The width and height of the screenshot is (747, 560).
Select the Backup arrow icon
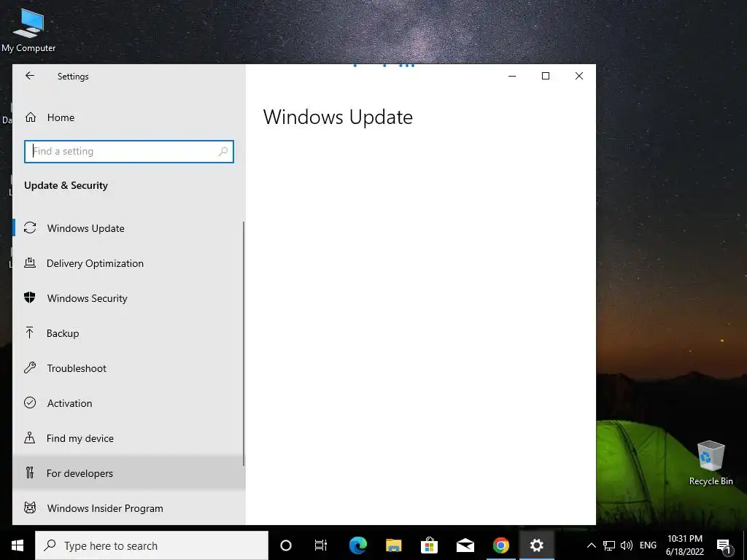click(29, 332)
